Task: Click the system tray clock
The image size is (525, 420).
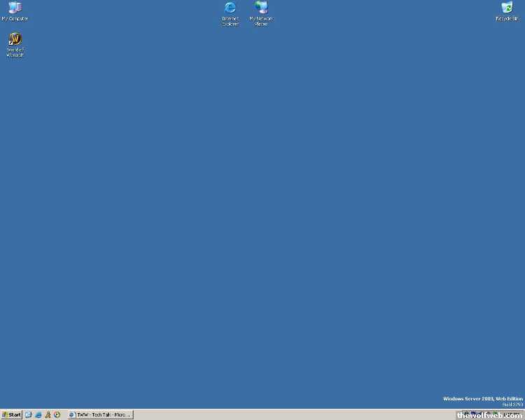Action: 512,414
